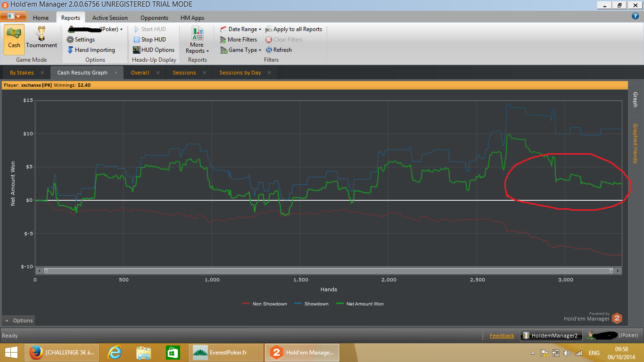Toggle Non Showdown line in legend

[x=264, y=304]
